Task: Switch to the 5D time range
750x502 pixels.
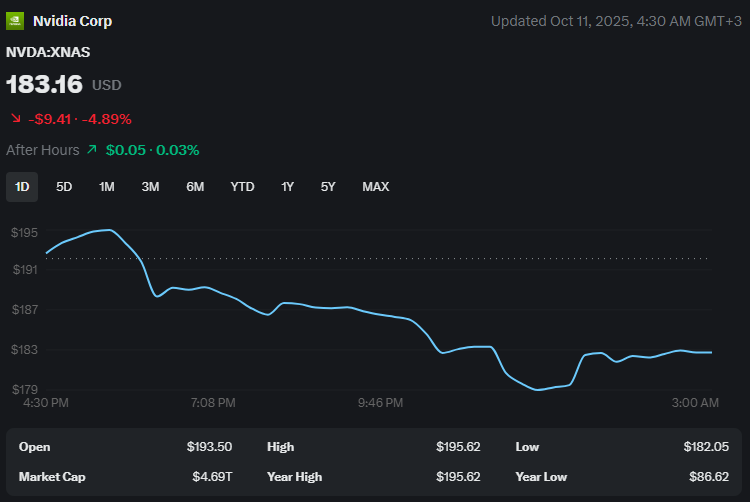Action: point(64,187)
